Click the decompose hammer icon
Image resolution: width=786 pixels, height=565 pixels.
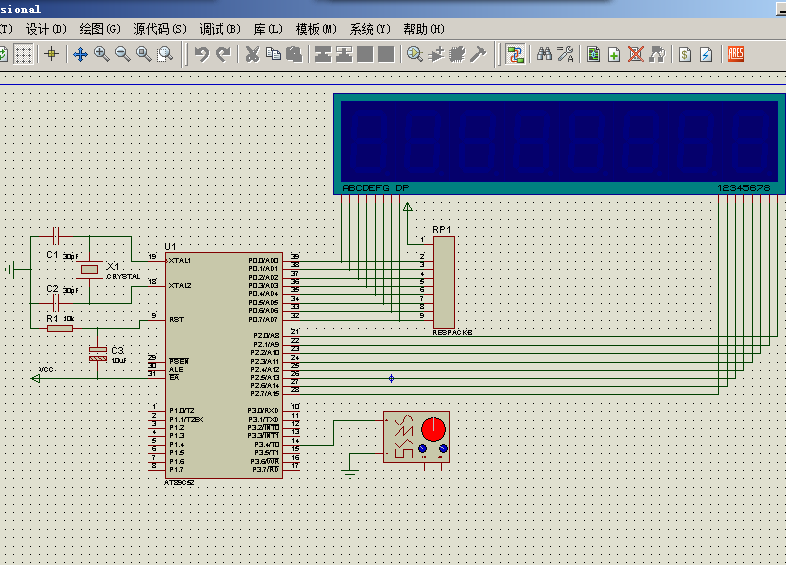pos(478,54)
